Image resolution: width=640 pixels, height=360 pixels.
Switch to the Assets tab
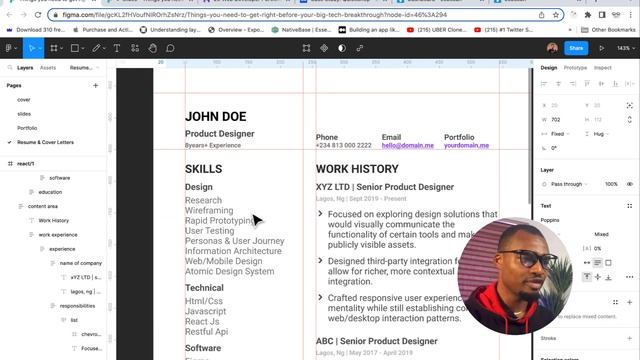click(48, 68)
